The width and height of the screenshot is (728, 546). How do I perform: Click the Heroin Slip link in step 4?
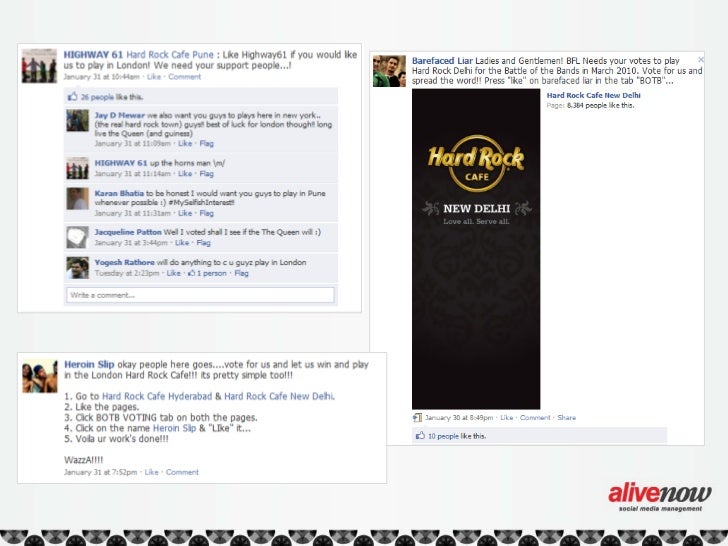tap(175, 428)
